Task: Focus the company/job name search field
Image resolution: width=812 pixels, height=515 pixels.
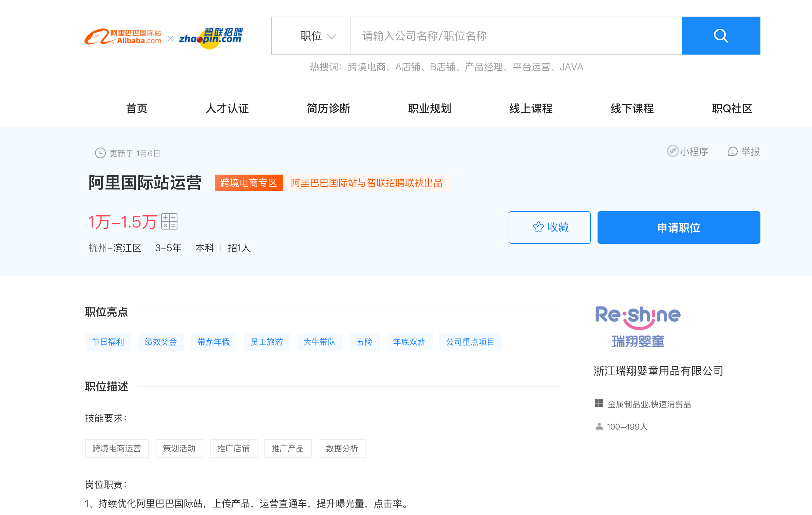Action: pos(516,36)
